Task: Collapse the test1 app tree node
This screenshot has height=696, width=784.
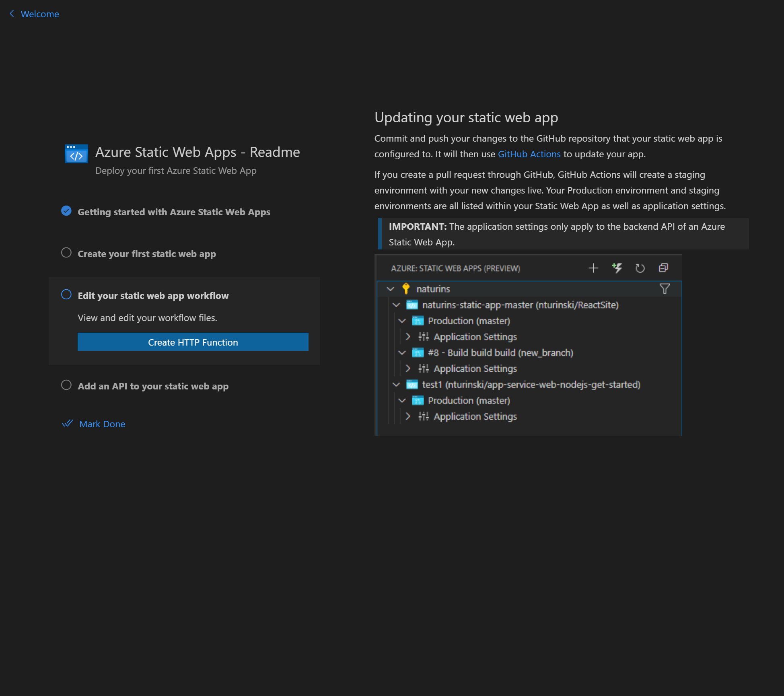Action: [x=397, y=385]
